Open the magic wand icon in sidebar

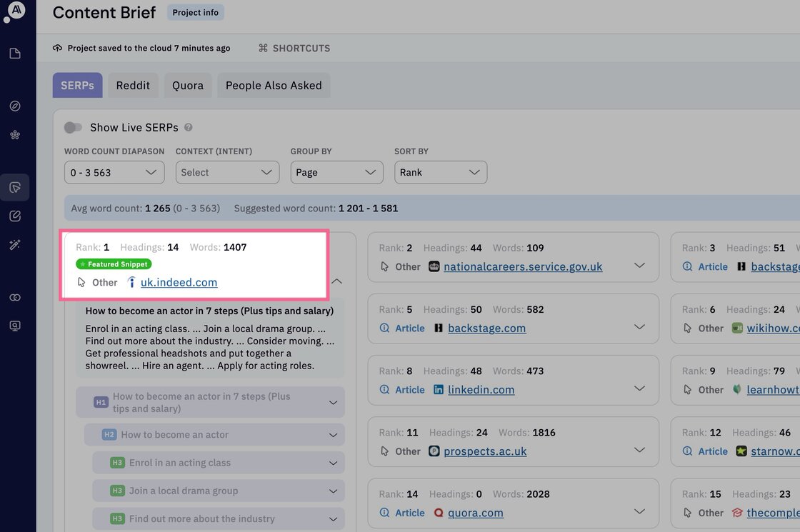[15, 245]
